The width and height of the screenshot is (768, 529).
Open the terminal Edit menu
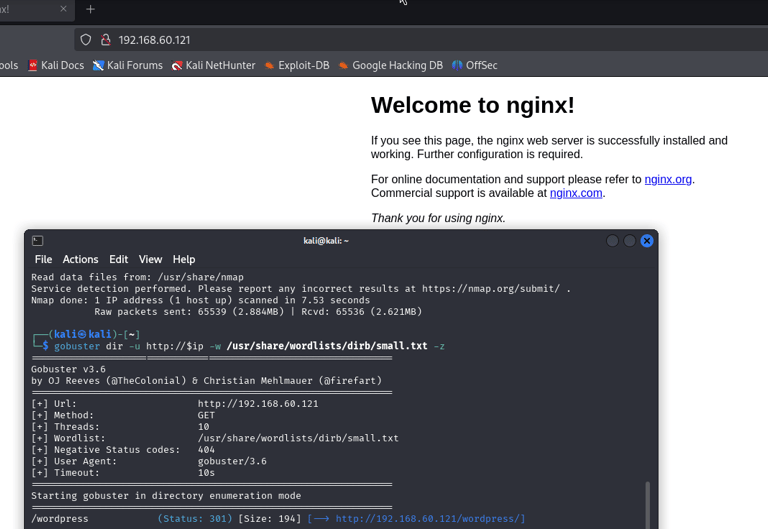click(x=119, y=259)
